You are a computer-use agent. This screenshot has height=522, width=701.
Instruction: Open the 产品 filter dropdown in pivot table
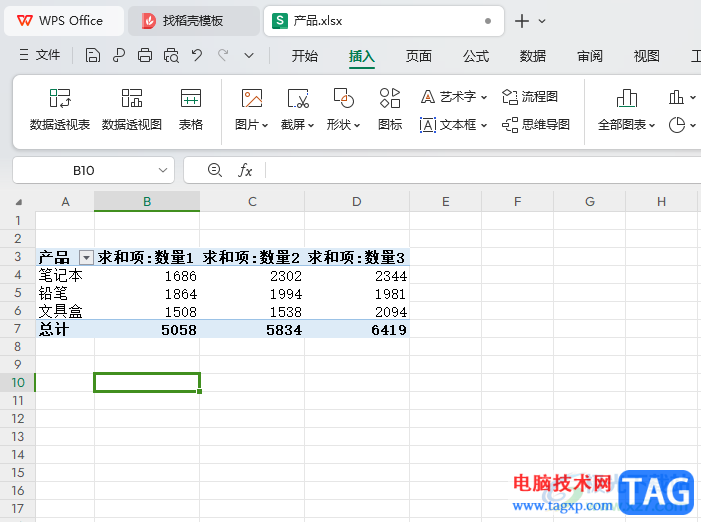86,257
